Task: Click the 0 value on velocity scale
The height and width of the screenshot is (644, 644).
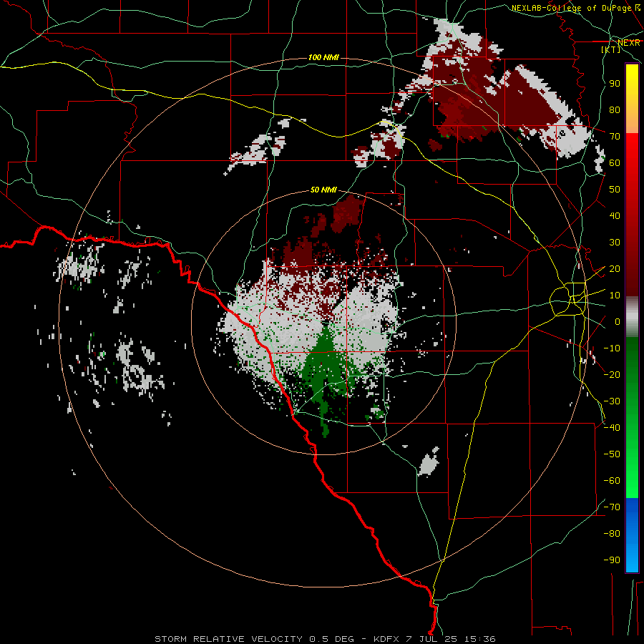Action: click(x=618, y=322)
